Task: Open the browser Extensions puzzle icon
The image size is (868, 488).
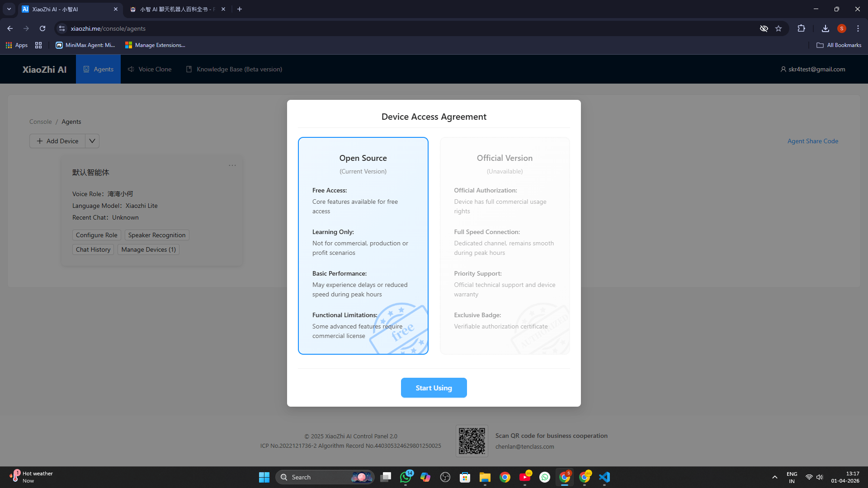Action: pos(801,28)
